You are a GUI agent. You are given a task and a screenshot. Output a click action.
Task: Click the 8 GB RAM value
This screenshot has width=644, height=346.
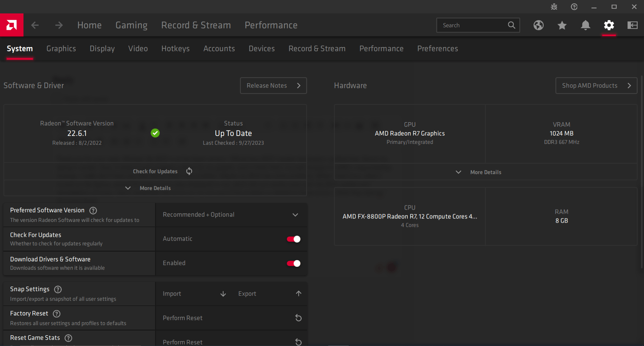pyautogui.click(x=561, y=220)
